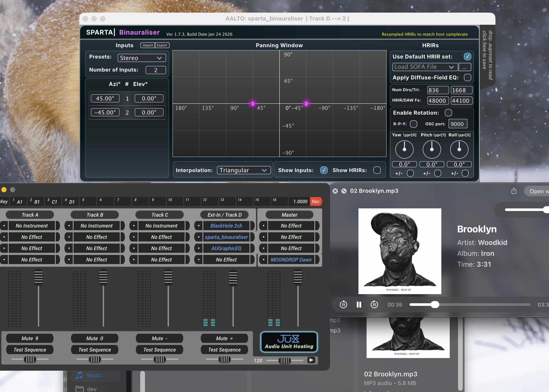Skip forward 15 seconds in preview

pyautogui.click(x=374, y=305)
